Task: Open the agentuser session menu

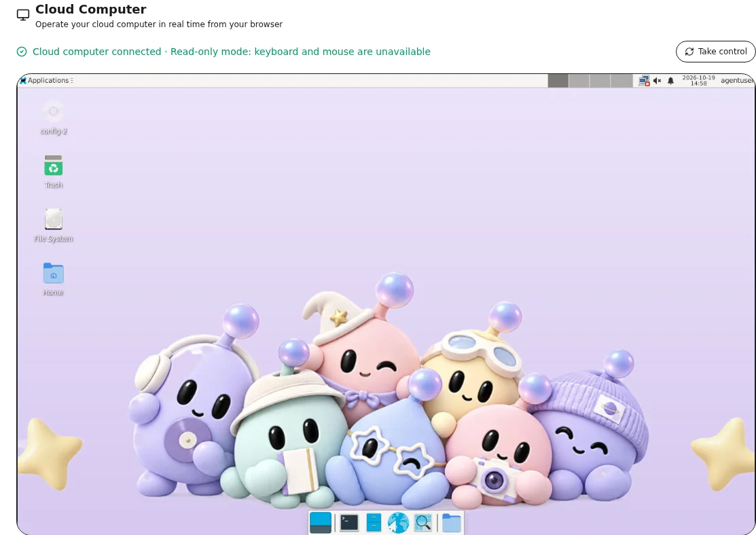Action: 737,81
